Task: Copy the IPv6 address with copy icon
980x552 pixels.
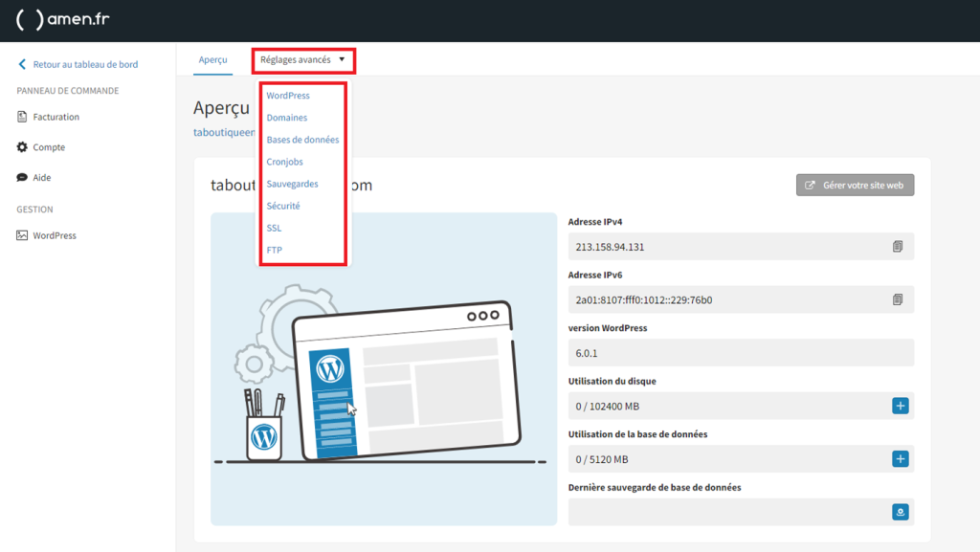Action: coord(898,299)
